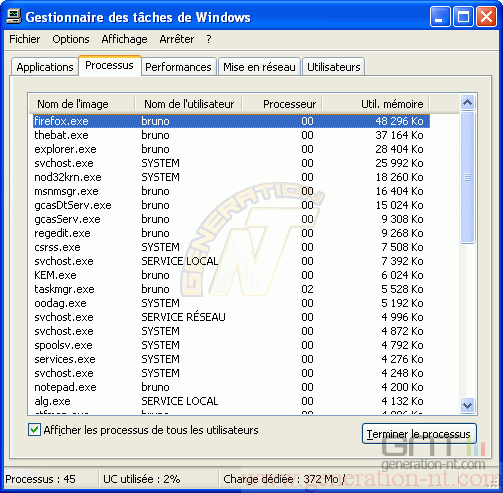Select svchost.exe run by SERVICE RÉSEAU
Image resolution: width=503 pixels, height=493 pixels.
[x=231, y=317]
